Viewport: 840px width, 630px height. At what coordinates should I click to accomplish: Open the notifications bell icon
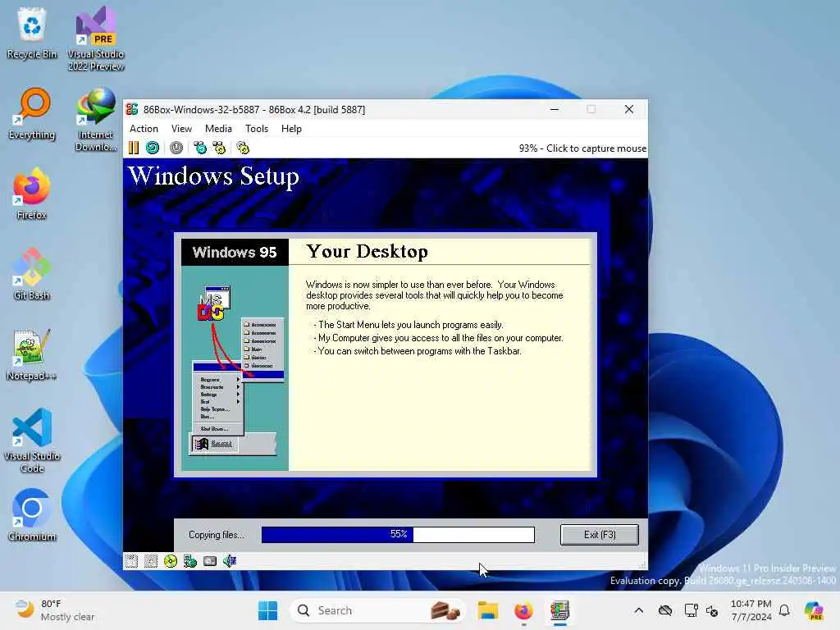784,610
